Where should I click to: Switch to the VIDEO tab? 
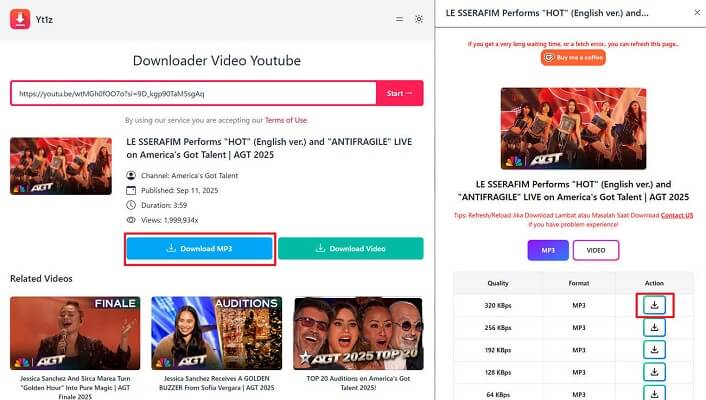click(596, 250)
